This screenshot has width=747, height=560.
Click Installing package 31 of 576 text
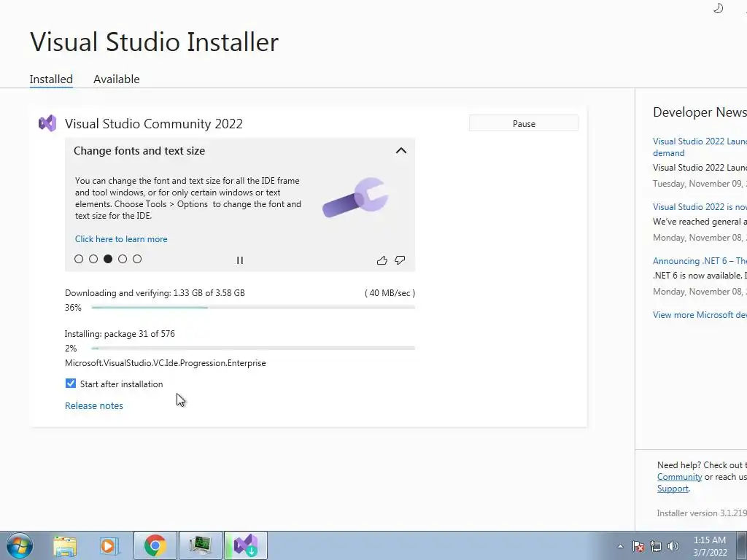(x=120, y=334)
